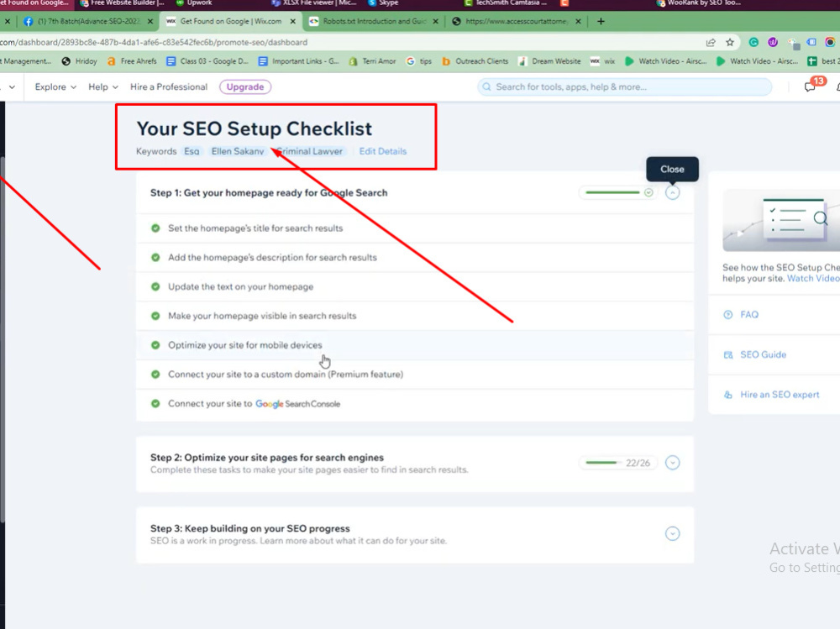Collapse Step 1 with the chevron button

coord(672,193)
